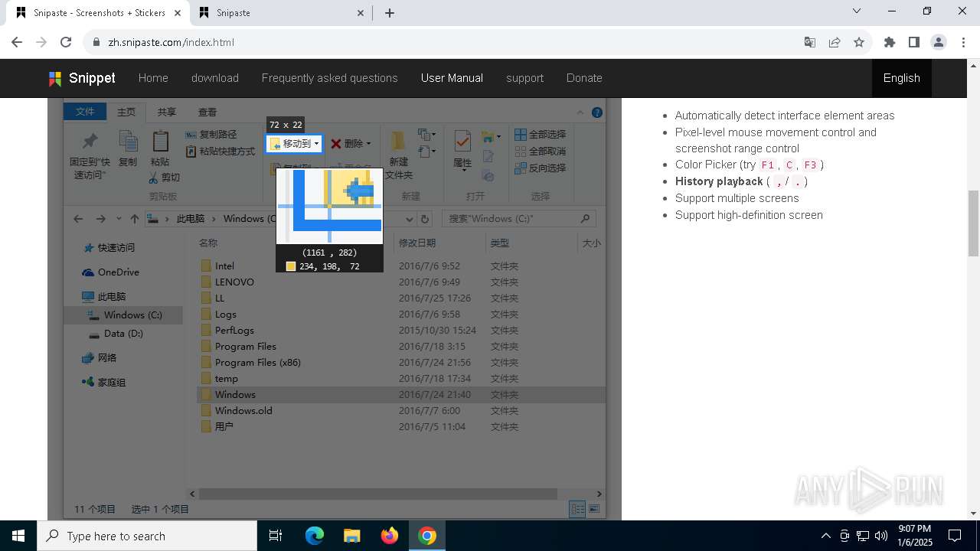The height and width of the screenshot is (551, 980).
Task: Launch Firefox from the taskbar
Action: click(390, 536)
